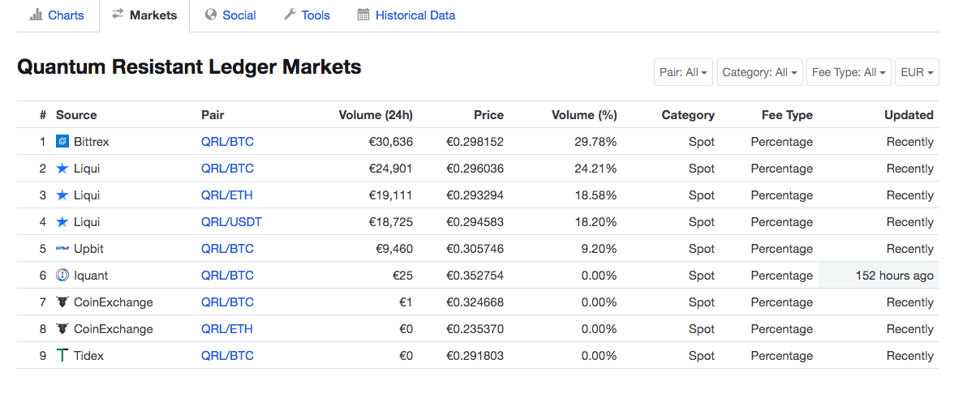Screen dimensions: 980x398
Task: Change currency using the EUR dropdown
Action: coord(917,72)
